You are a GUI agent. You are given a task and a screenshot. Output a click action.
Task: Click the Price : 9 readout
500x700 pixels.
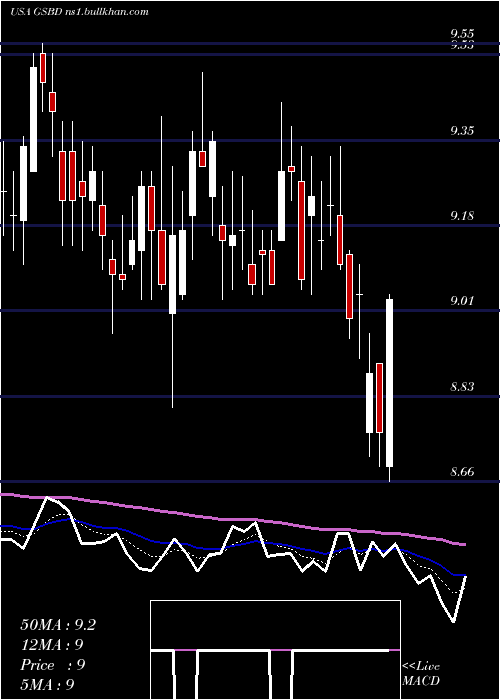click(x=52, y=665)
